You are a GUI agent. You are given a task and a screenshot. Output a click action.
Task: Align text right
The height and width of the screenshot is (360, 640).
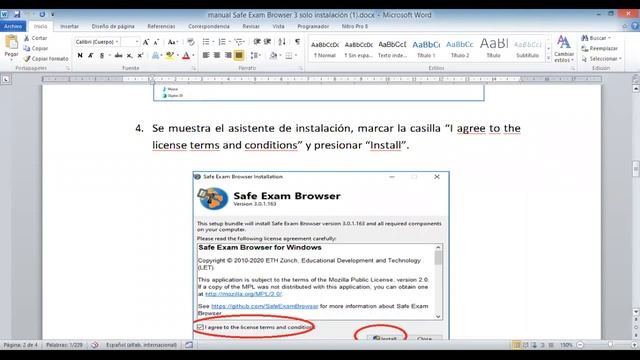(228, 56)
